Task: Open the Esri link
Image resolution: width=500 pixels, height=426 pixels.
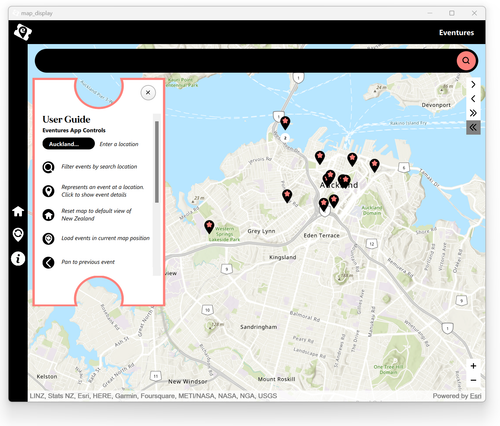Action: point(476,396)
